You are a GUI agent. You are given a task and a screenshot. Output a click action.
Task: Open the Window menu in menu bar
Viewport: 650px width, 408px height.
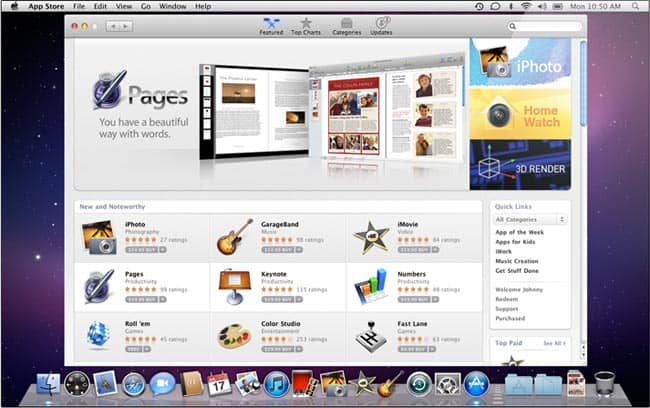point(172,6)
